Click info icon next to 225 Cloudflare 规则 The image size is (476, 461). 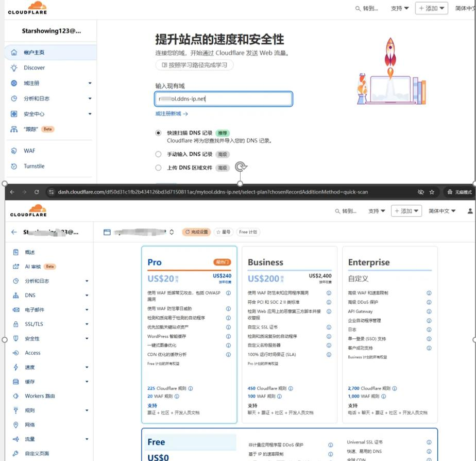(x=191, y=388)
